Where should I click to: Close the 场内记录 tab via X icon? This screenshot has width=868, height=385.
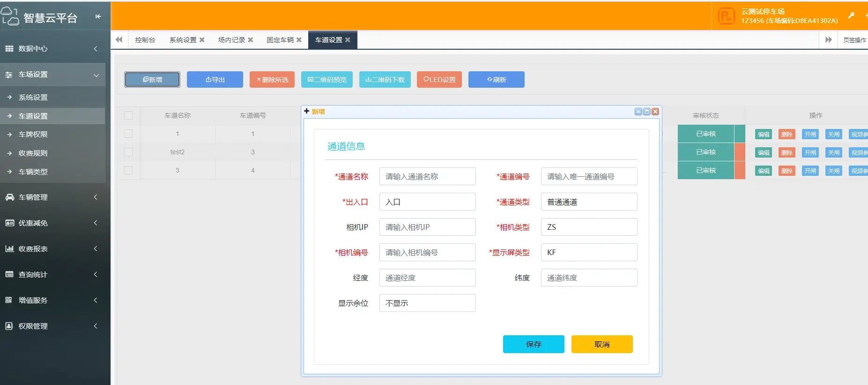click(x=251, y=40)
